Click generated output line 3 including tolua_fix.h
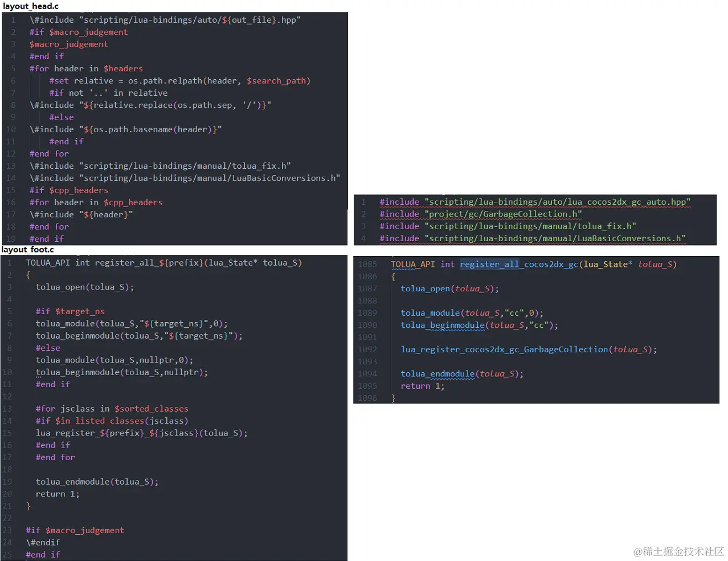 tap(508, 226)
